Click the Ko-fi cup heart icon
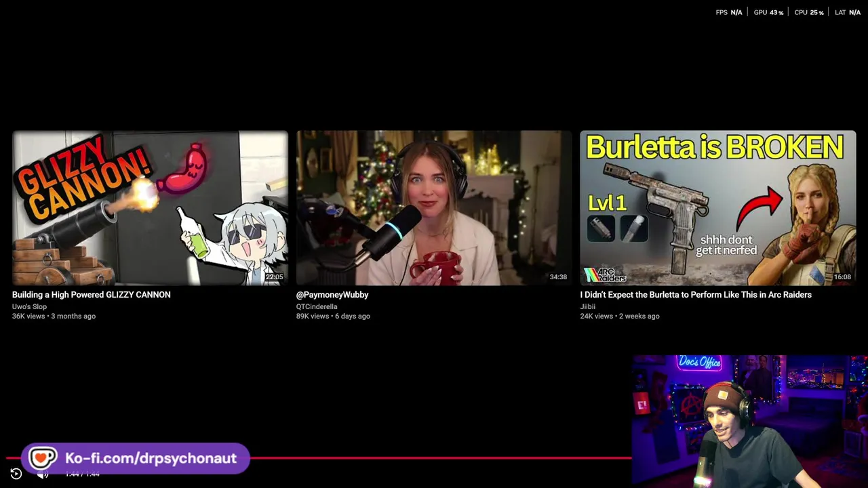868x488 pixels. pyautogui.click(x=42, y=458)
